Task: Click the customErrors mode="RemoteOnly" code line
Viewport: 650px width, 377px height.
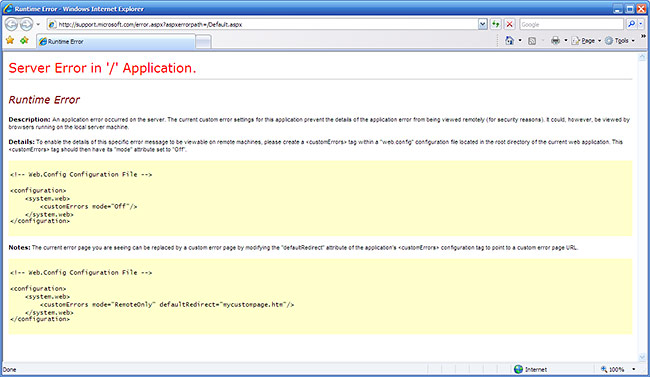Action: [167, 304]
